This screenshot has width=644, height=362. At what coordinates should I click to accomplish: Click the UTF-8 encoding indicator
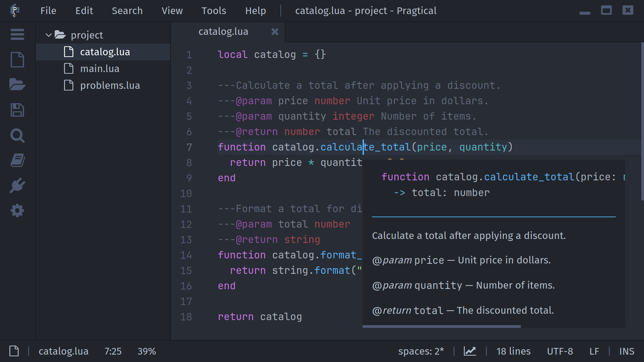click(560, 351)
